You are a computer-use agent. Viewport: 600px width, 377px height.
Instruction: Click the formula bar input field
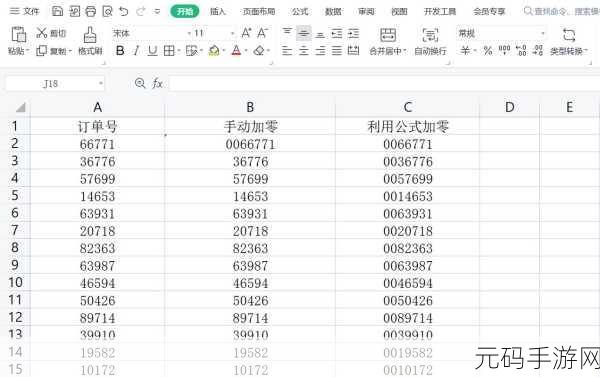coord(385,83)
